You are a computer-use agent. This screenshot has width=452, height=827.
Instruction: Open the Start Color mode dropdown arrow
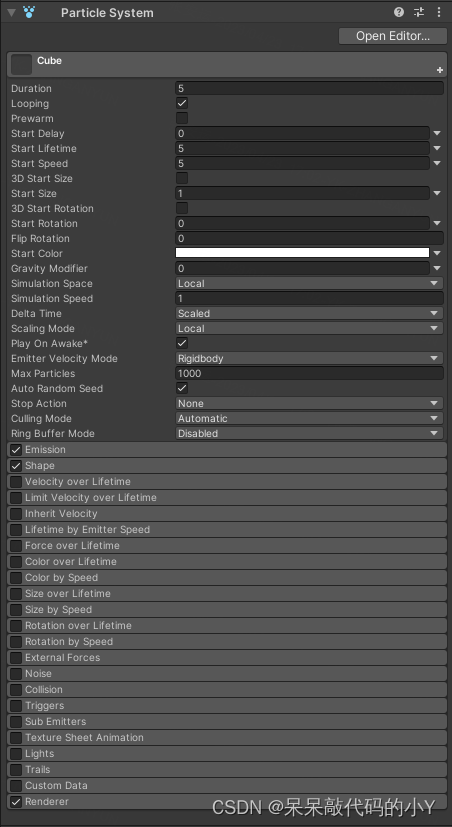(437, 253)
